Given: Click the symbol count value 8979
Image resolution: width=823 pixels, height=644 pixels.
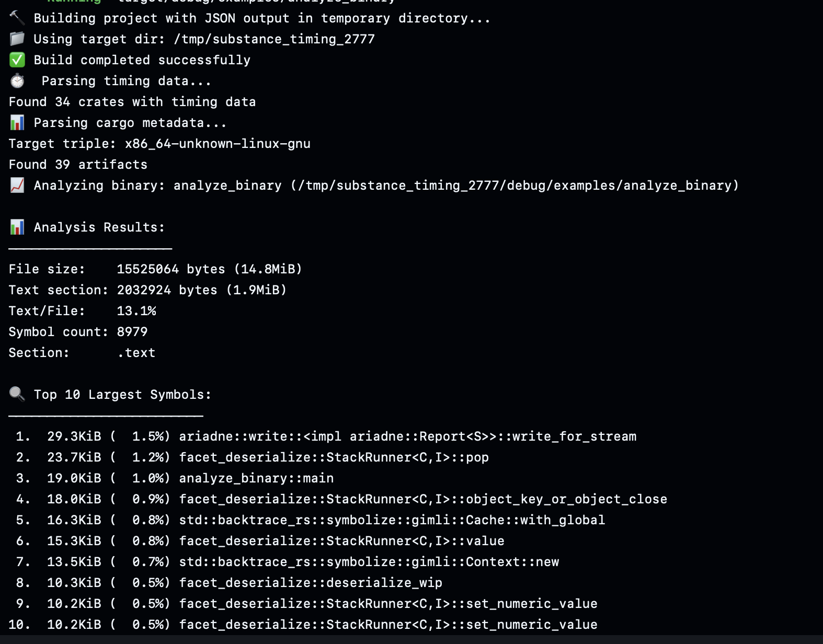Looking at the screenshot, I should coord(132,332).
